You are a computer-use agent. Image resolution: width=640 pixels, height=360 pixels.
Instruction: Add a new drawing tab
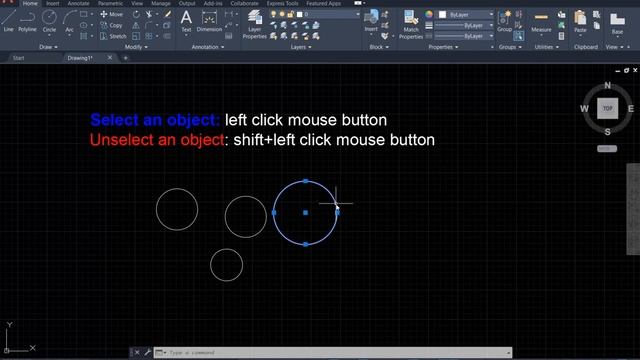(125, 58)
